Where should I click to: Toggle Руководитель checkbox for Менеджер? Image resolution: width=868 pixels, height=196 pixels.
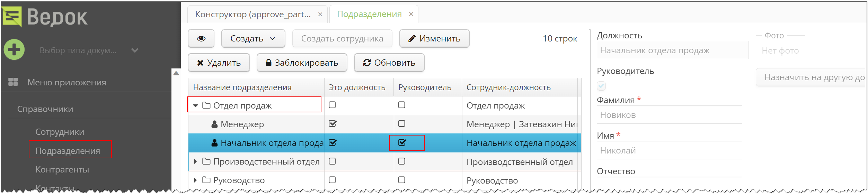coord(402,123)
